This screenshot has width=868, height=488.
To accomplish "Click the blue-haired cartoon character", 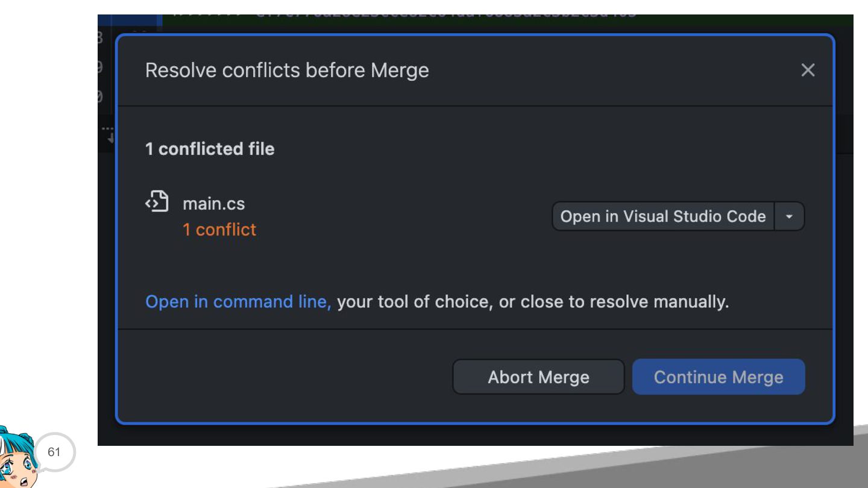I will [18, 458].
